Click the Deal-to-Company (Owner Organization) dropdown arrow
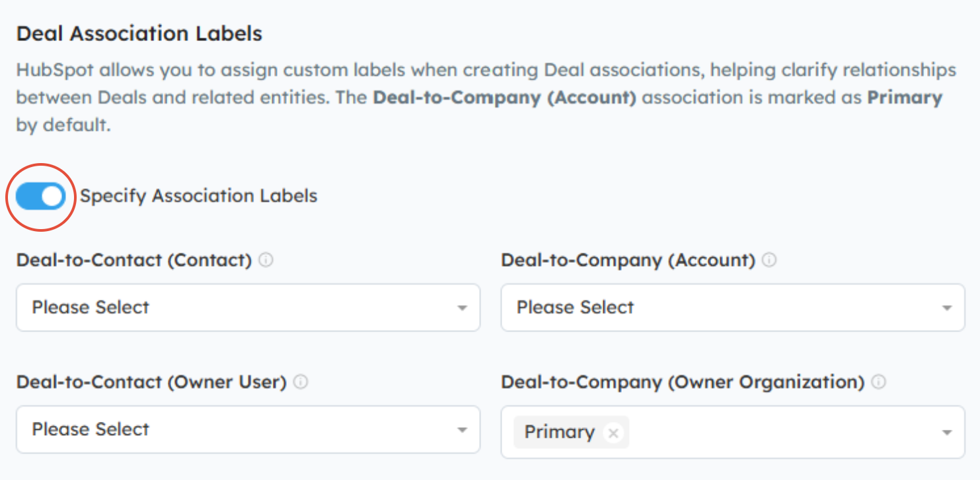Image resolution: width=980 pixels, height=480 pixels. coord(947,432)
